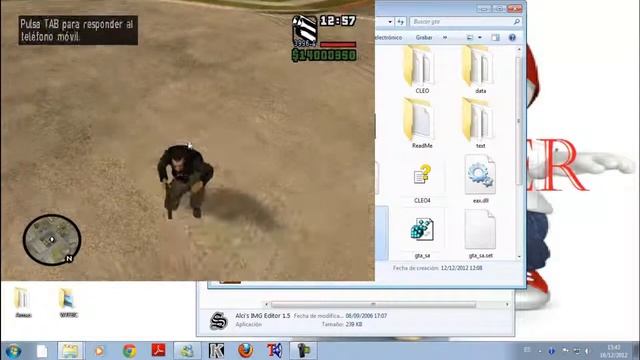Open the taskbar date and time
The height and width of the screenshot is (360, 640).
614,351
